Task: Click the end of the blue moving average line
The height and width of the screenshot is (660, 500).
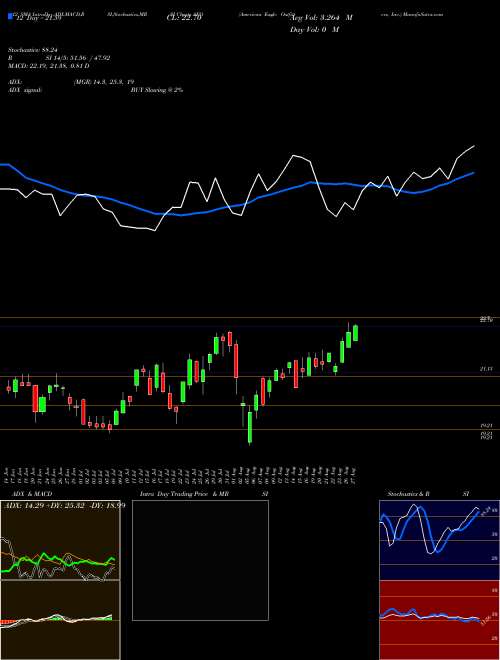Action: tap(474, 173)
